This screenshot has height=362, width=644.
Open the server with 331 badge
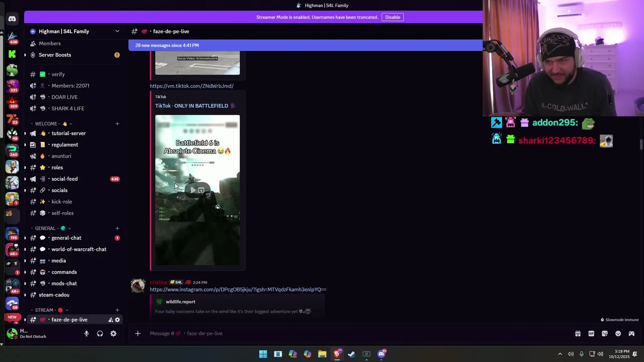12,86
